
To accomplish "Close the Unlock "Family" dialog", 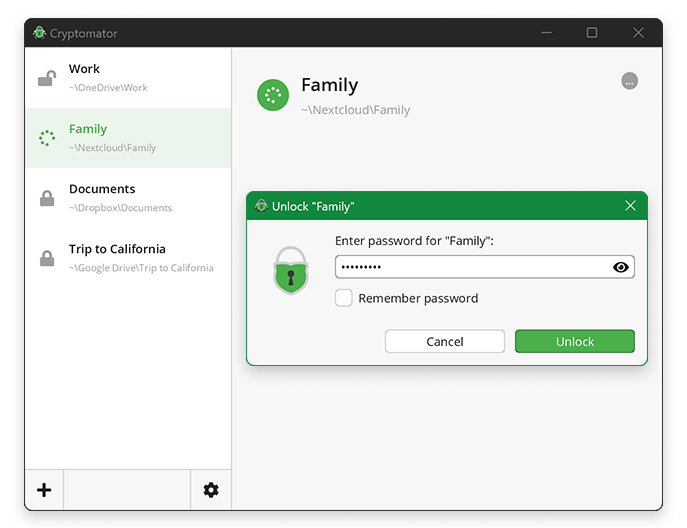I will point(630,206).
